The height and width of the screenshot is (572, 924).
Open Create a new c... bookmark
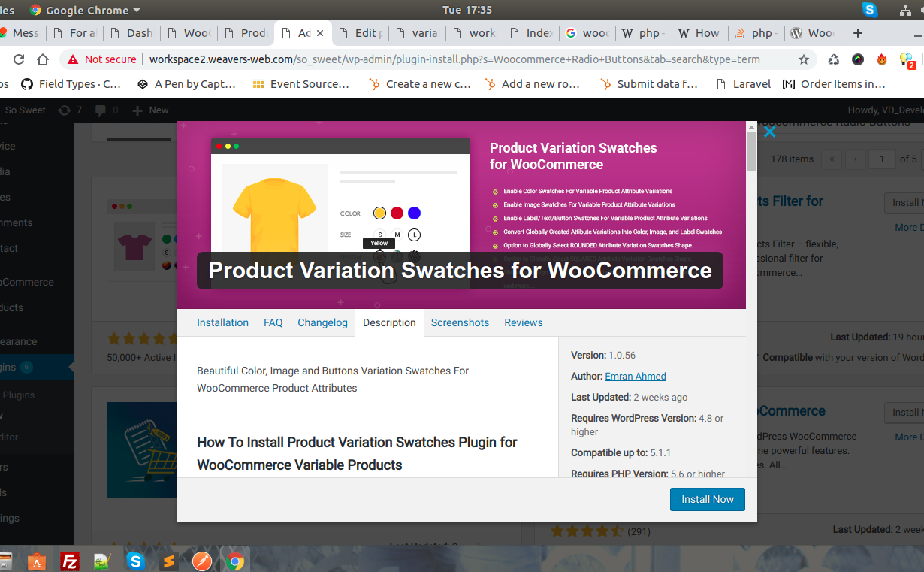[x=419, y=84]
